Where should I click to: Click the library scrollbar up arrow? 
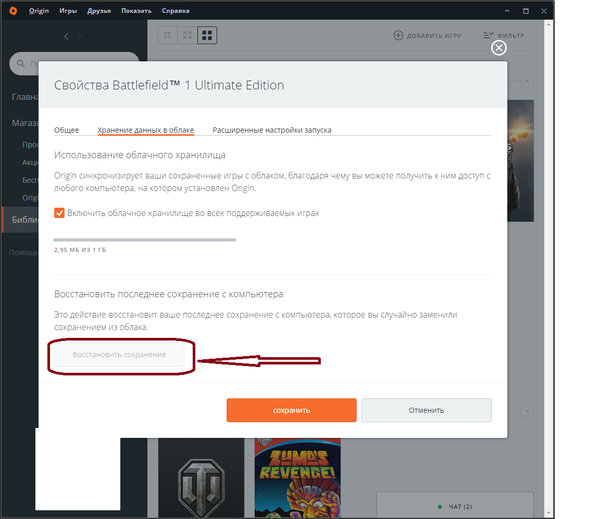click(548, 24)
